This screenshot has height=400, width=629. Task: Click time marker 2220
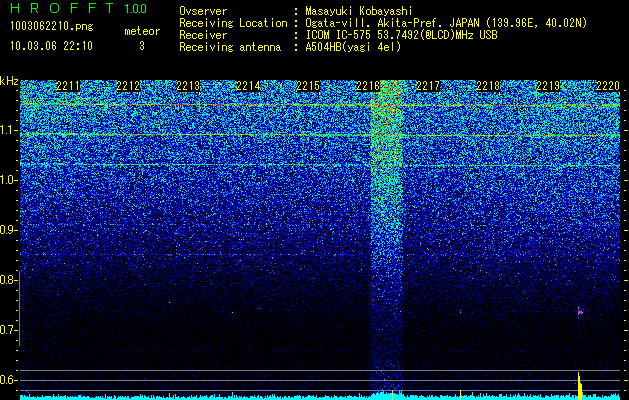(x=608, y=86)
